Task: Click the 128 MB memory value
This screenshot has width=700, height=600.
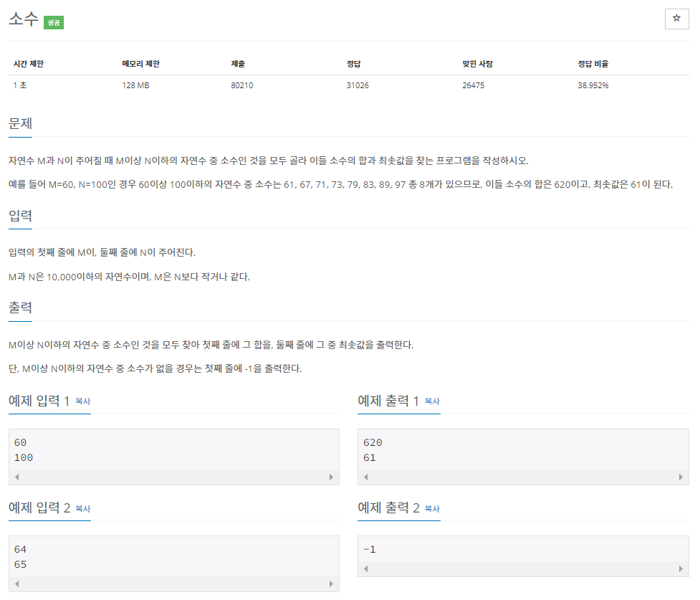Action: coord(135,85)
